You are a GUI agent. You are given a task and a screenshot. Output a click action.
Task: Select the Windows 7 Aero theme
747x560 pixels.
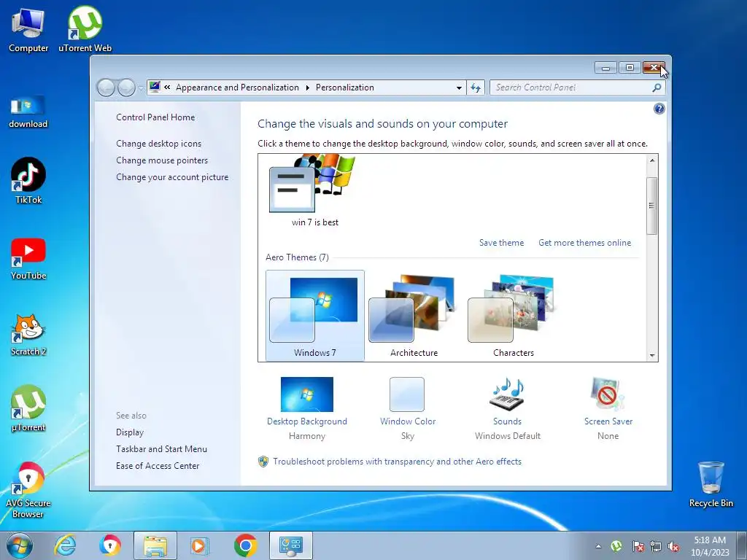[315, 315]
